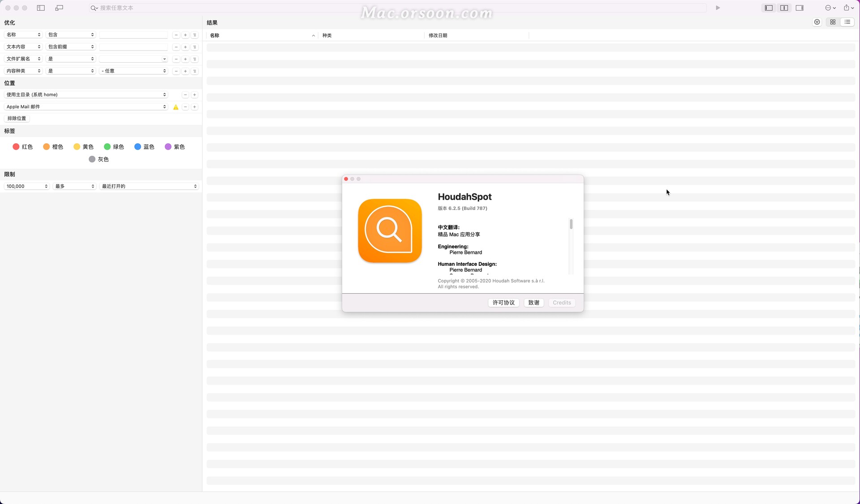Open the 最多 limit dropdown
This screenshot has width=860, height=504.
74,186
